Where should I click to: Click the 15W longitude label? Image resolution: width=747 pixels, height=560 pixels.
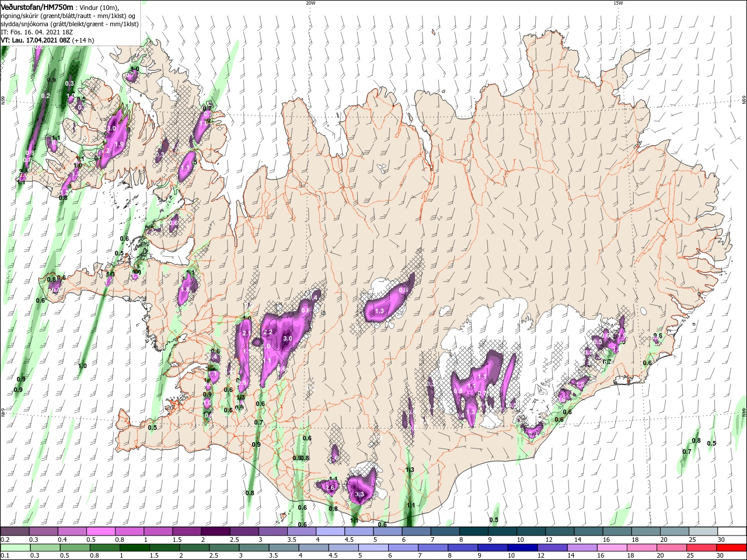coord(617,3)
